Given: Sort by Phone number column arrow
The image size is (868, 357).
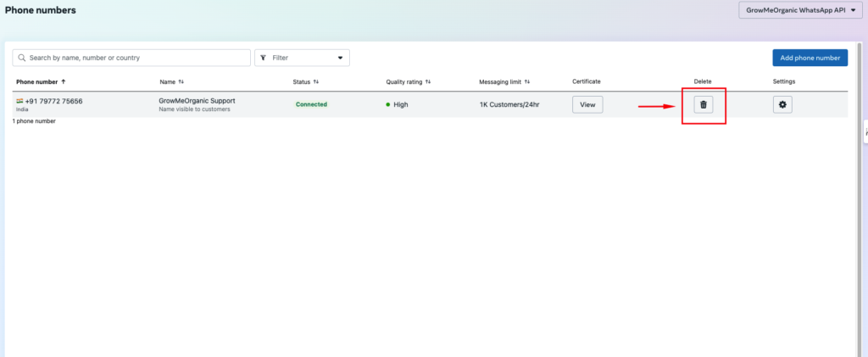Looking at the screenshot, I should 63,81.
